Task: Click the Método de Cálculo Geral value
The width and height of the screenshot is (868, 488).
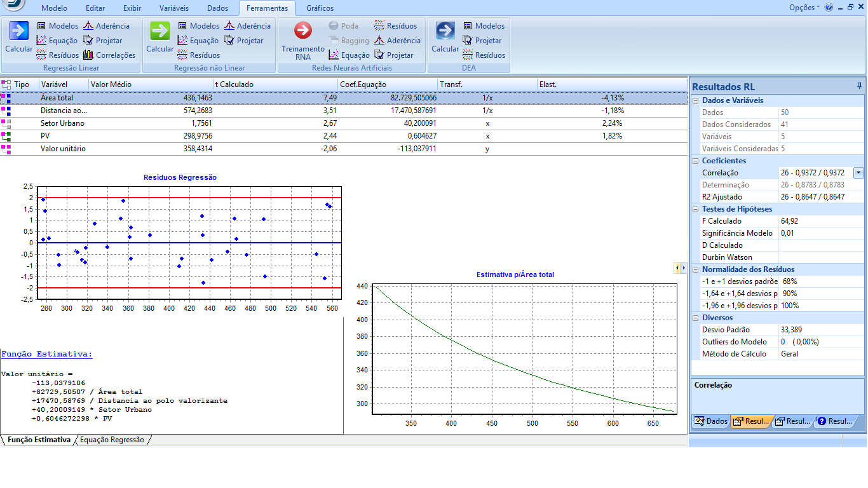Action: coord(822,354)
